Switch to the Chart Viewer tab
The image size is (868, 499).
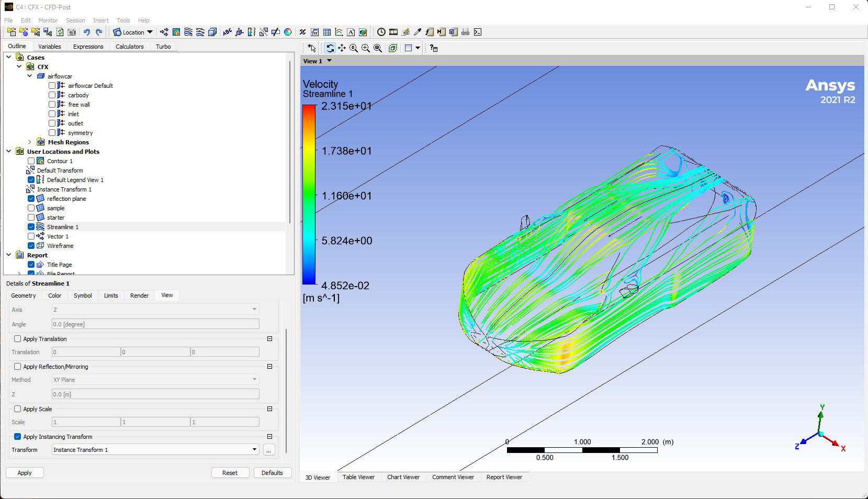pos(403,477)
